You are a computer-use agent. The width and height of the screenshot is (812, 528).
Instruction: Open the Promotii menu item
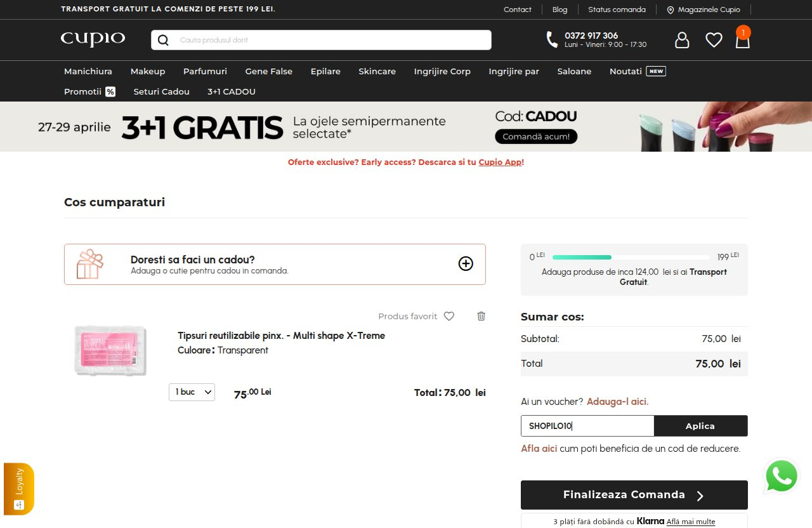tap(89, 91)
